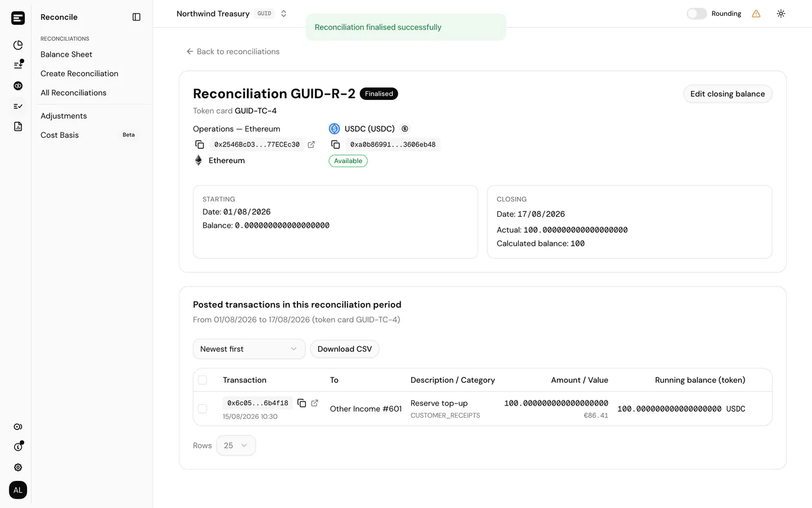Toggle the Rounding switch
This screenshot has width=812, height=508.
696,14
